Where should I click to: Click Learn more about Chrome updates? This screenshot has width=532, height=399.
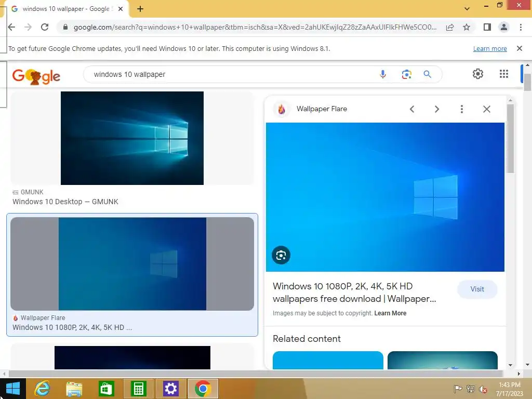490,48
